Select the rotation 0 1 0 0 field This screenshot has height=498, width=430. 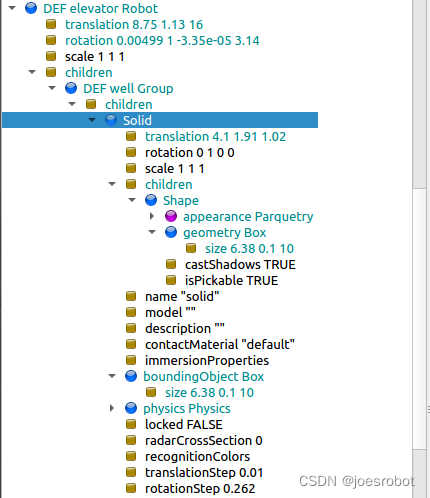coord(190,152)
